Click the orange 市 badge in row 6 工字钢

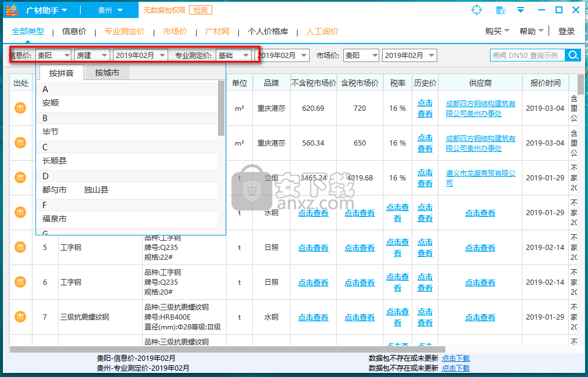click(x=20, y=282)
